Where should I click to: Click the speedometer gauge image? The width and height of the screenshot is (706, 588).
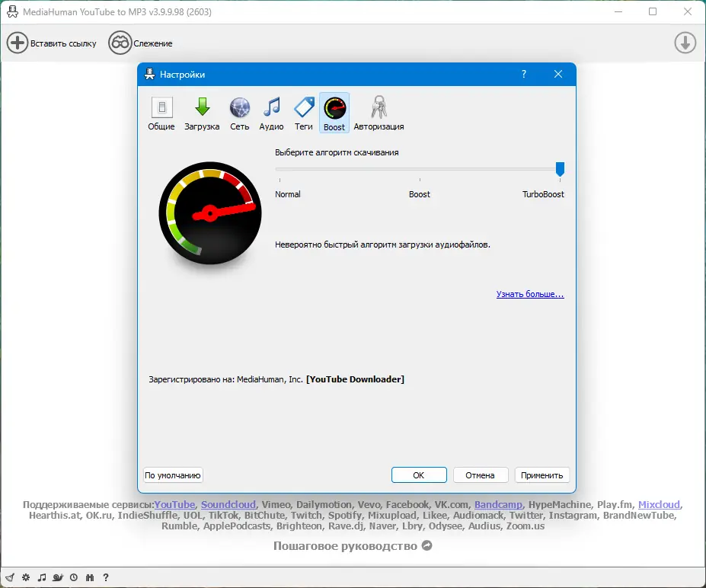(209, 213)
